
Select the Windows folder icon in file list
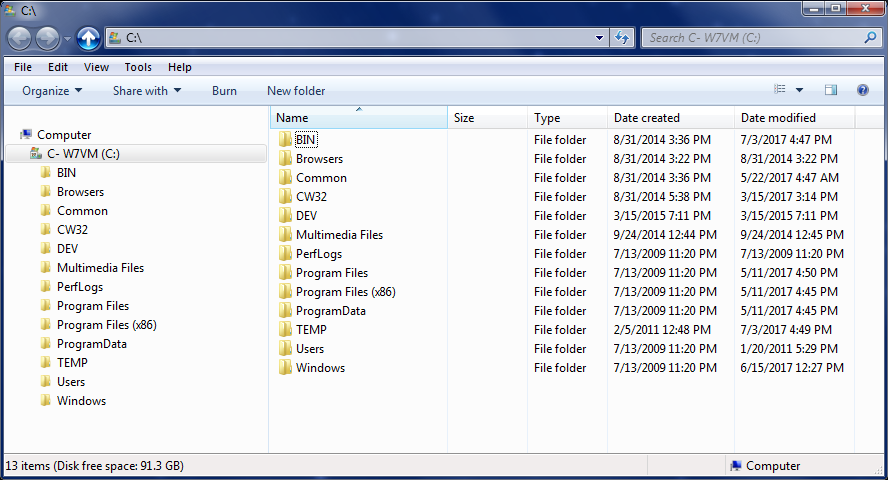284,368
